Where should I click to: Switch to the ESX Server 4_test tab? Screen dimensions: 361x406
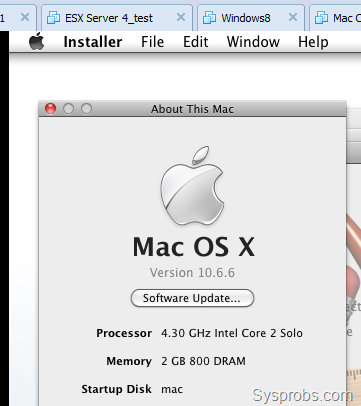[117, 18]
